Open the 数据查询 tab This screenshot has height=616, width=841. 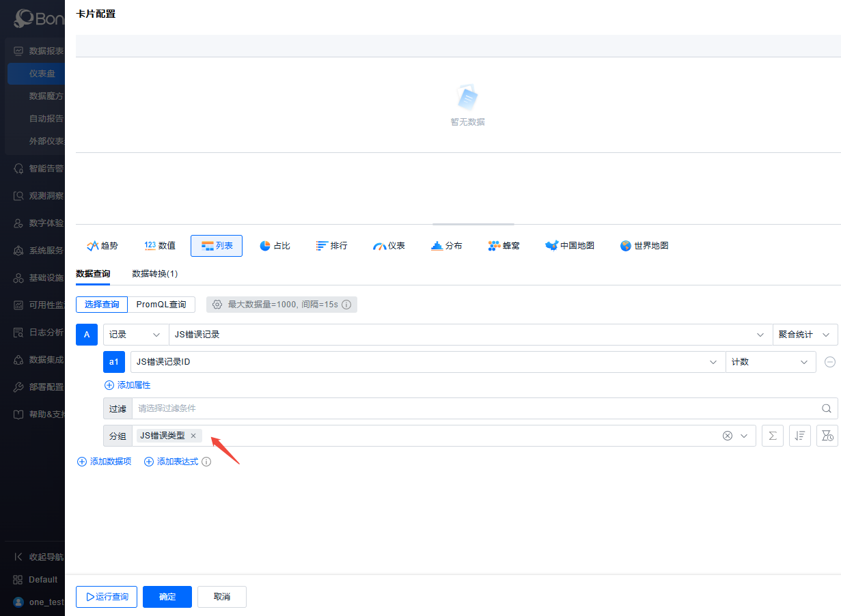tap(93, 274)
